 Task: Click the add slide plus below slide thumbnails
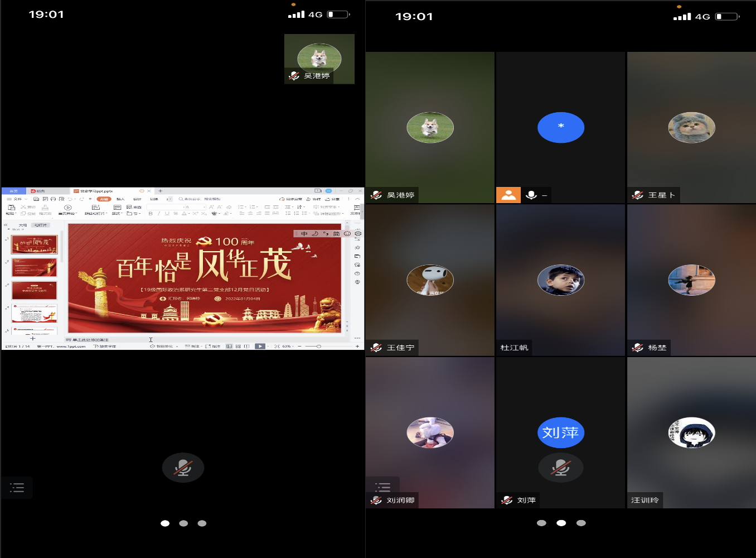33,338
